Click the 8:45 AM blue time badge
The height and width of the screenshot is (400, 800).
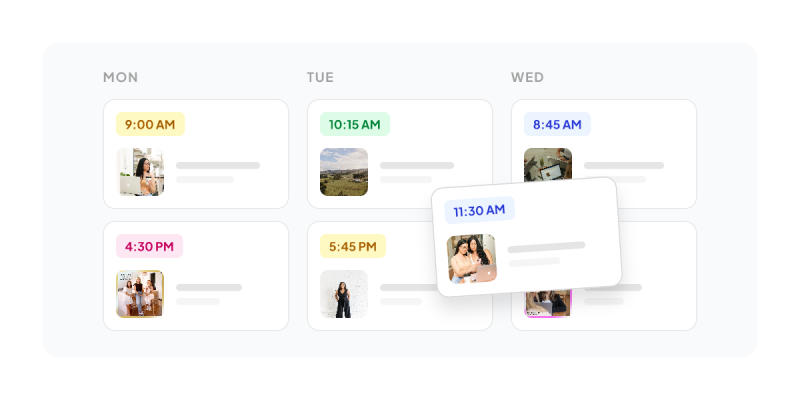[x=557, y=124]
